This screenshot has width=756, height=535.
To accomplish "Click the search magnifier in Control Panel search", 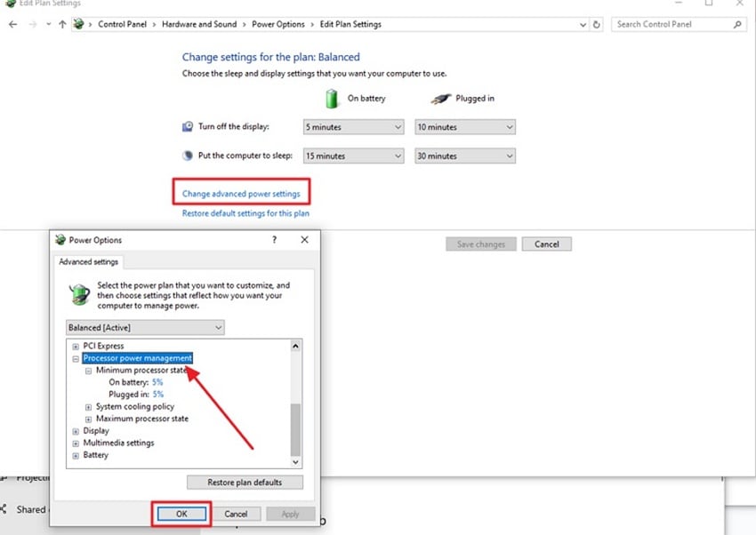I will point(737,24).
